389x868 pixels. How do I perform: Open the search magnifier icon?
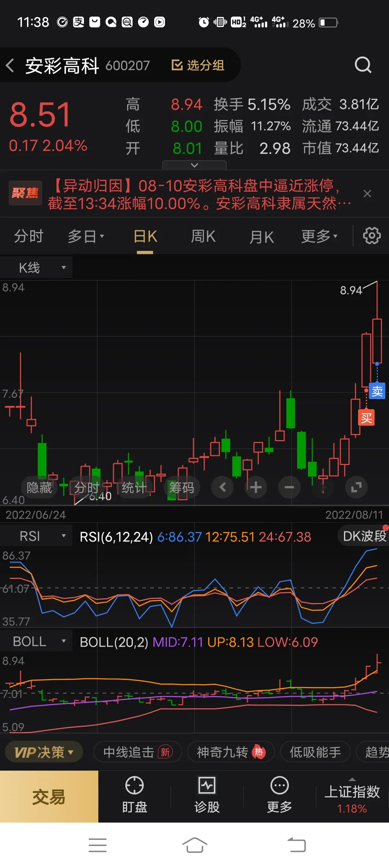(x=363, y=65)
